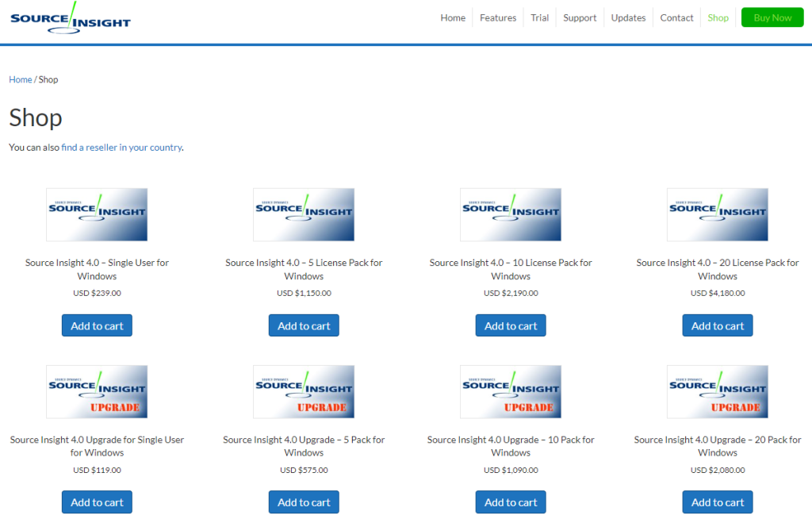
Task: Open the Upgrade 20 Pack product thumbnail
Action: (717, 391)
